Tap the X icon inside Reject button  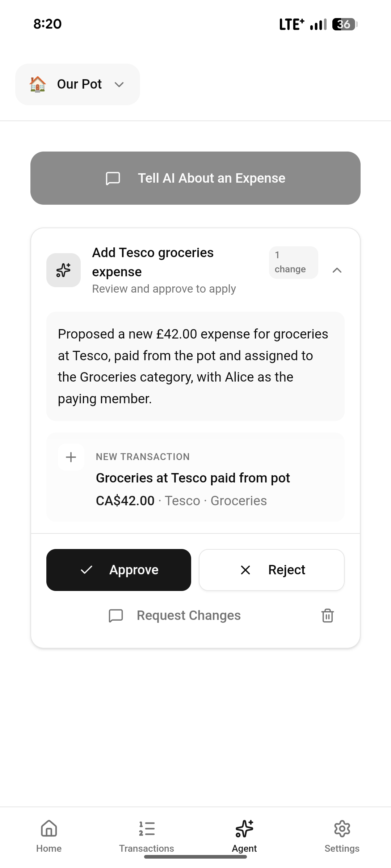(245, 570)
